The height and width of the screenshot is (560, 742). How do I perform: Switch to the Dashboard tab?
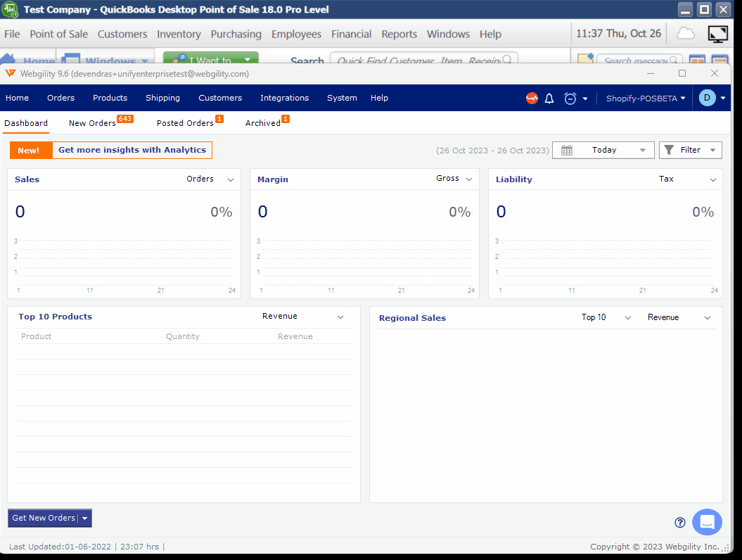[26, 123]
